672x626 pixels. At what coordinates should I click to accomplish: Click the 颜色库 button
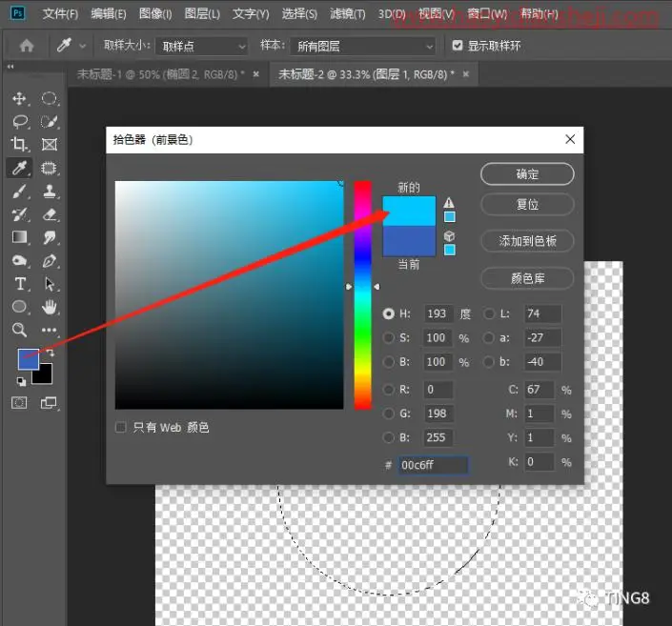coord(527,278)
